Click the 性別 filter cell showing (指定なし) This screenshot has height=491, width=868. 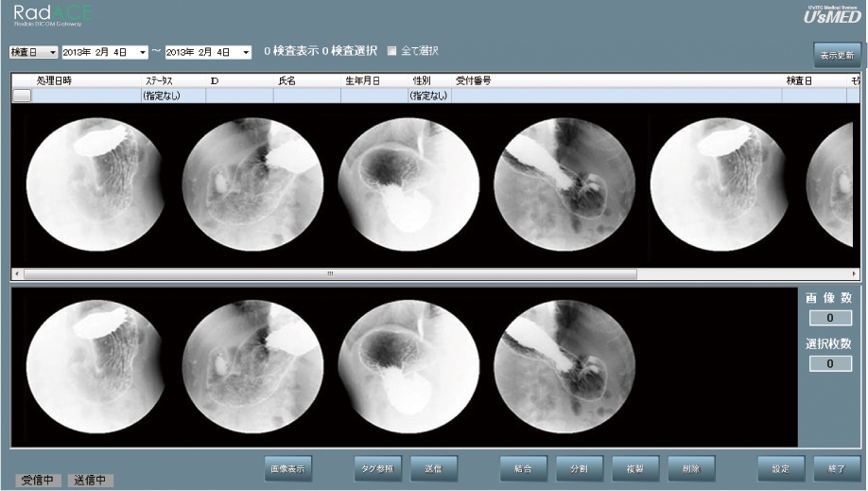[x=428, y=96]
